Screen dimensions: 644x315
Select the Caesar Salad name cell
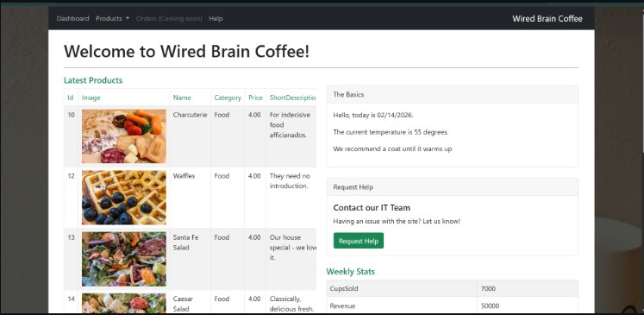tap(191, 302)
